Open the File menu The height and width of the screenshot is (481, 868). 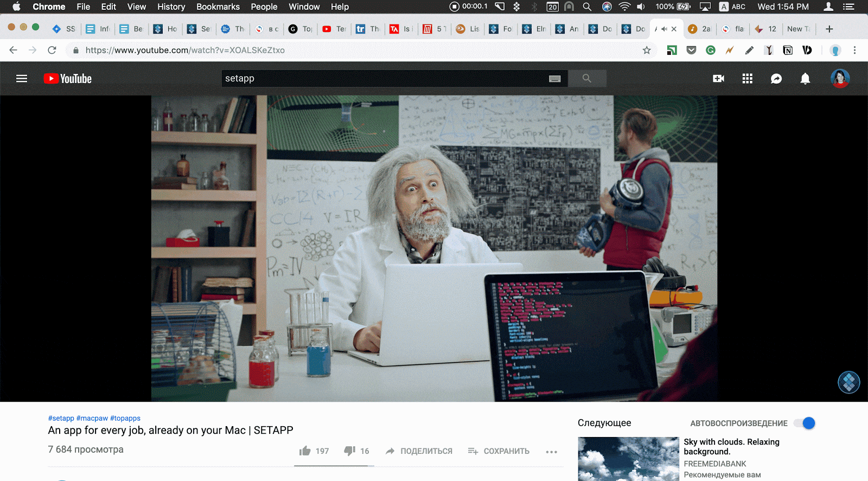click(x=83, y=7)
